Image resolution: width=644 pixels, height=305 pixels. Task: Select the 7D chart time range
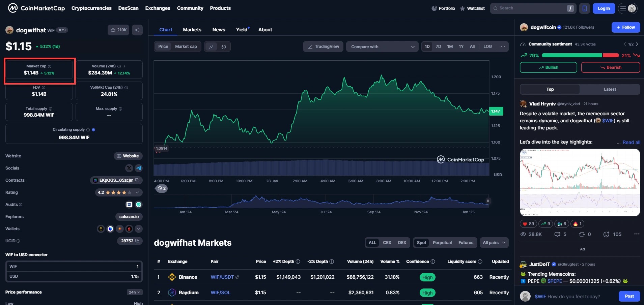click(x=438, y=47)
